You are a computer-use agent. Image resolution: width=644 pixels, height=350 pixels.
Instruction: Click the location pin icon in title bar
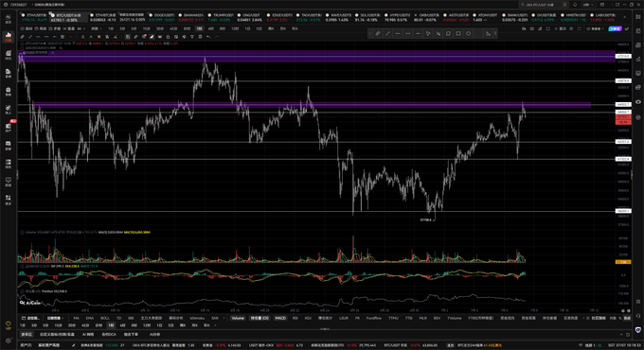pos(575,5)
